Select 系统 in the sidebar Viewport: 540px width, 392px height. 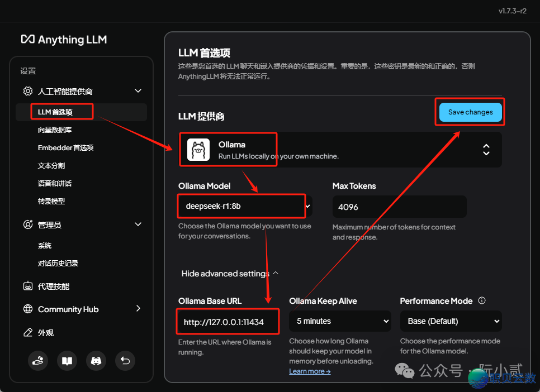tap(44, 245)
